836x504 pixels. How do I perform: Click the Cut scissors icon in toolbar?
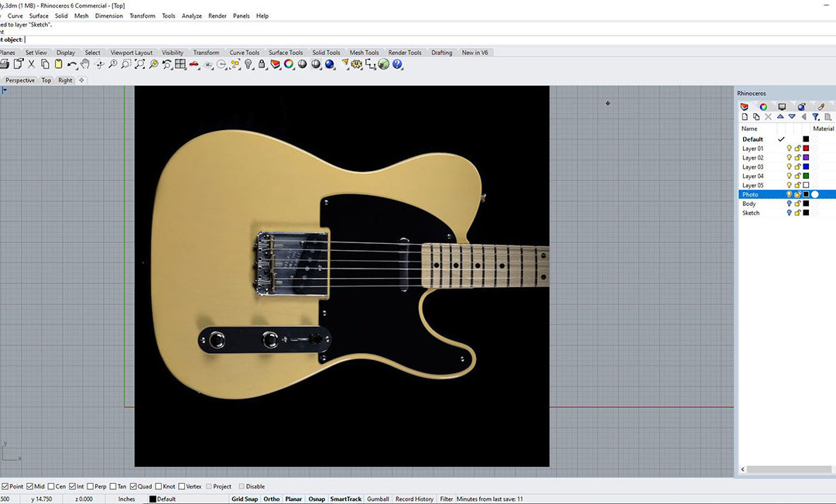[x=32, y=64]
